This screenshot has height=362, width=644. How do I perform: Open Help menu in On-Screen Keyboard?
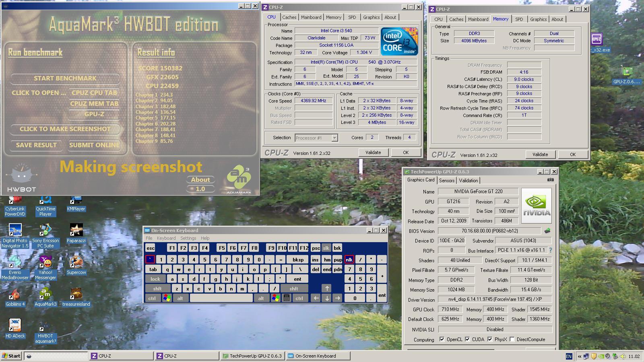[205, 238]
